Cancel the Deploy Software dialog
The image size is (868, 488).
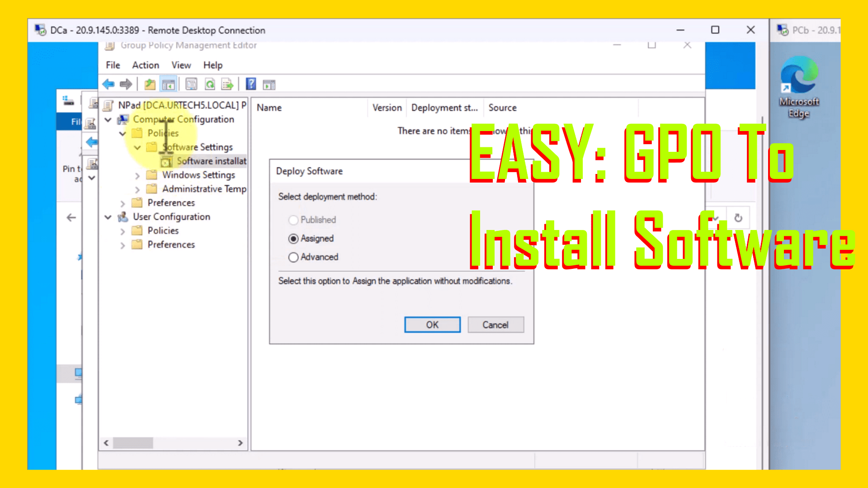coord(495,325)
